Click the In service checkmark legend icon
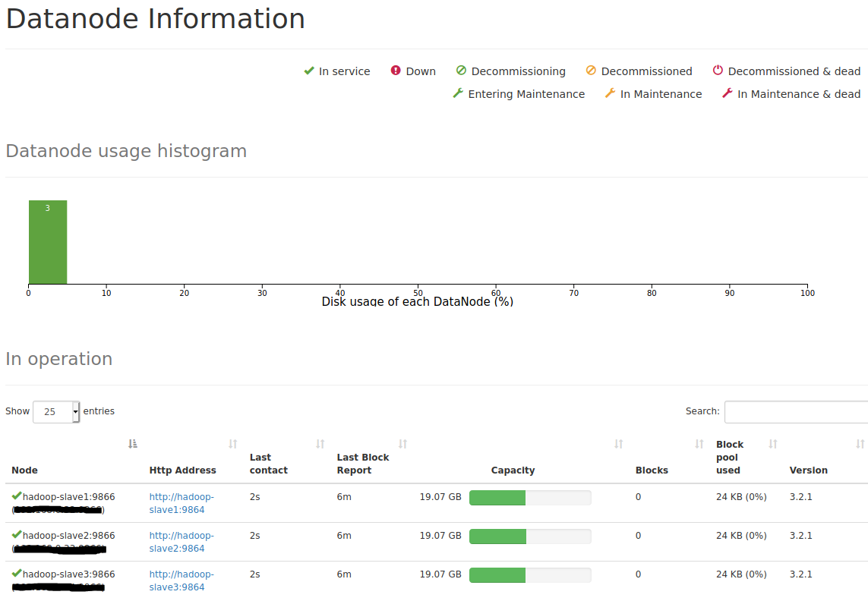 point(308,71)
